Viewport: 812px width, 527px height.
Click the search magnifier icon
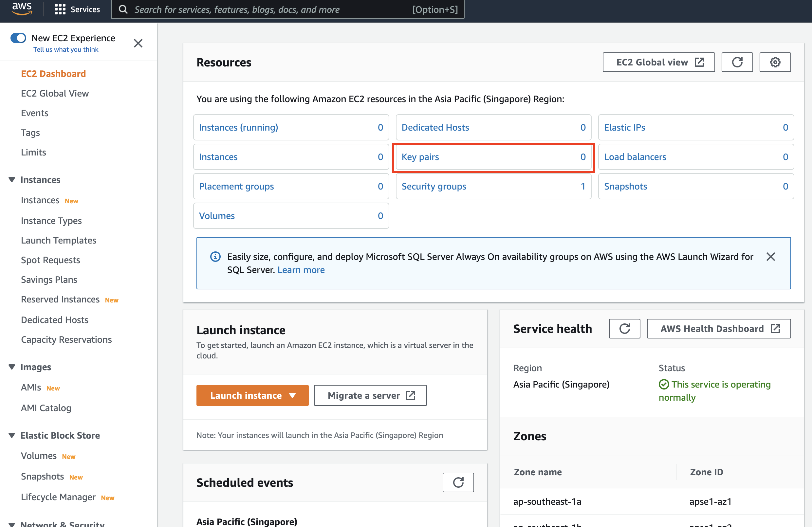[x=123, y=9]
